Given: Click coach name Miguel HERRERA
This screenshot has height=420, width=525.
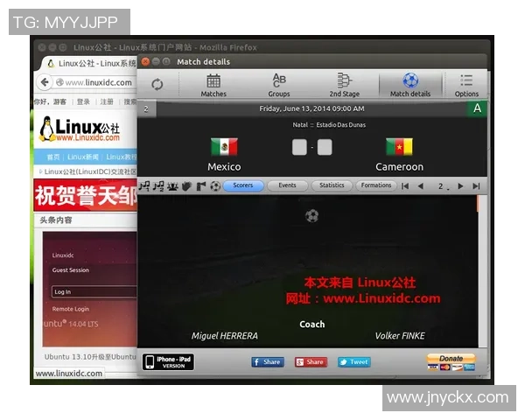Looking at the screenshot, I should coord(225,336).
